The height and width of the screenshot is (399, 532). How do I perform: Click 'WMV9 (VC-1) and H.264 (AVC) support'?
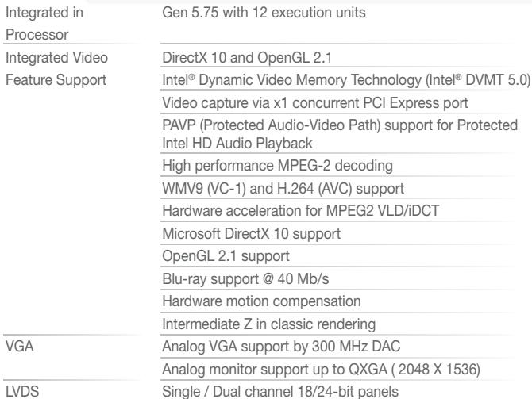pos(283,189)
